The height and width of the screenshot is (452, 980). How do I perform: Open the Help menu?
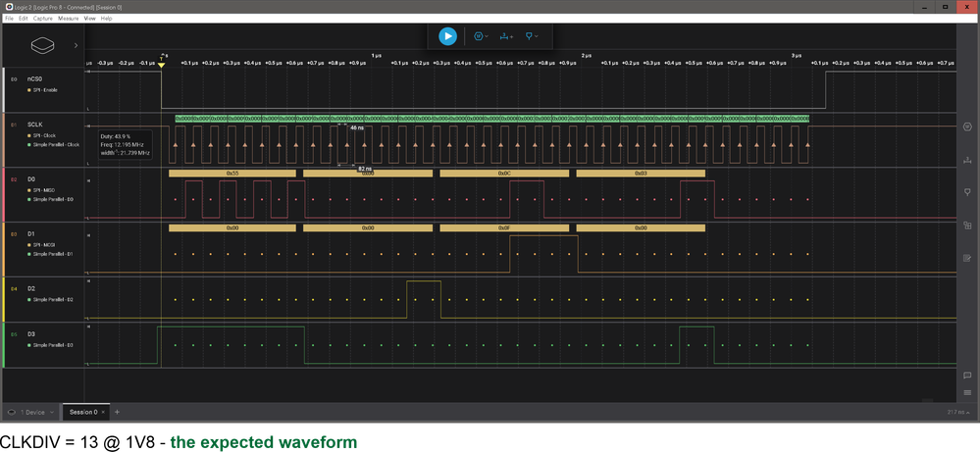(x=106, y=19)
